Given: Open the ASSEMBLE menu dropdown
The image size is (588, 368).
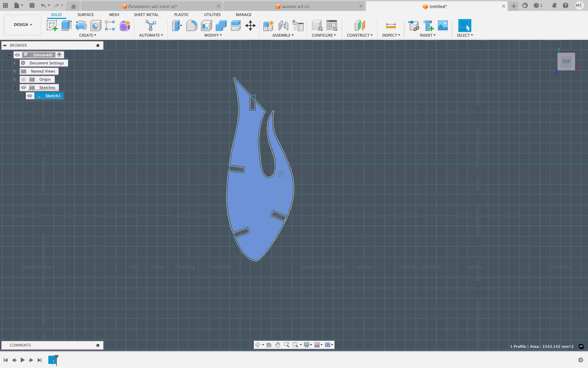Looking at the screenshot, I should coord(283,35).
